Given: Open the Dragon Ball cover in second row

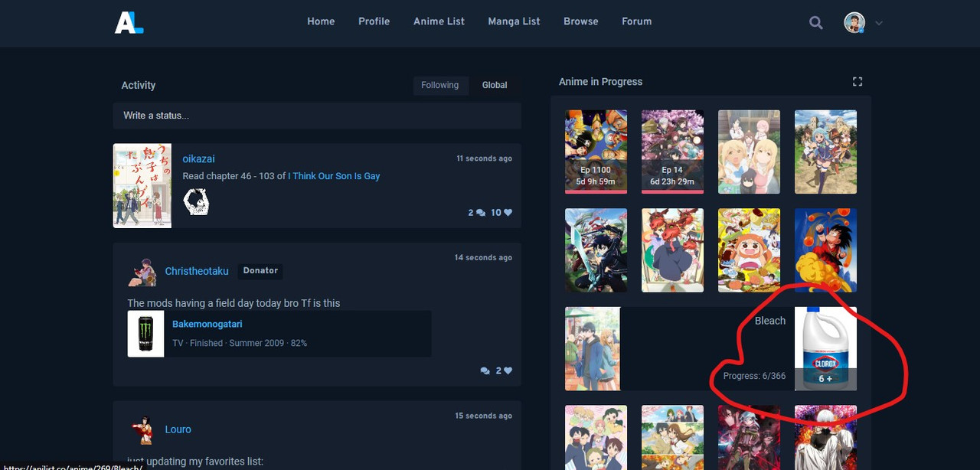Looking at the screenshot, I should tap(825, 250).
